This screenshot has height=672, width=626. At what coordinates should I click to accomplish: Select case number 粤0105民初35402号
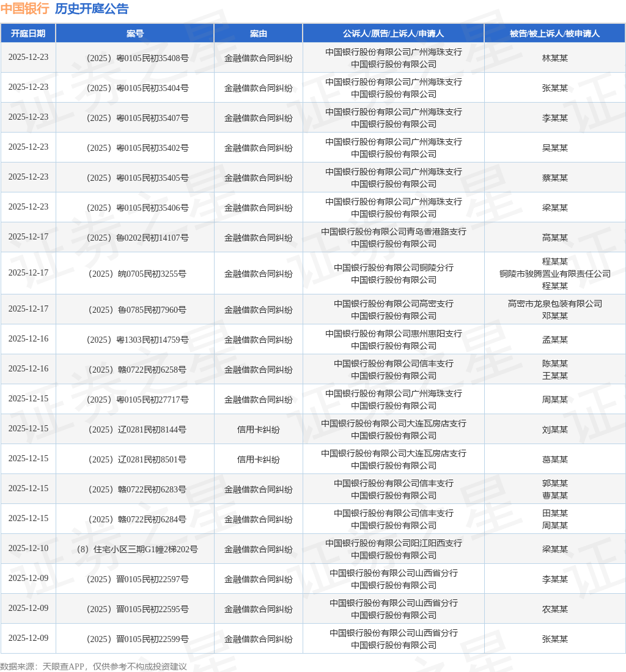pyautogui.click(x=138, y=148)
